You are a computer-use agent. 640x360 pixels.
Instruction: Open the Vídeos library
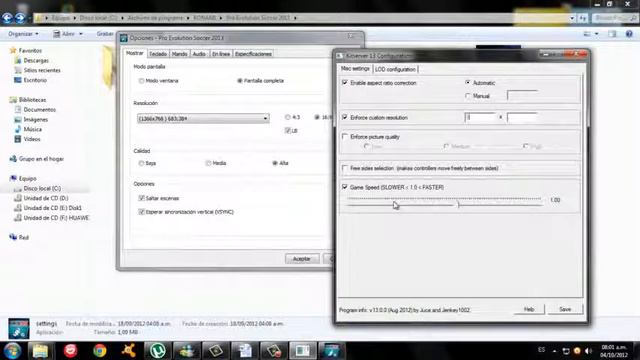coord(31,139)
